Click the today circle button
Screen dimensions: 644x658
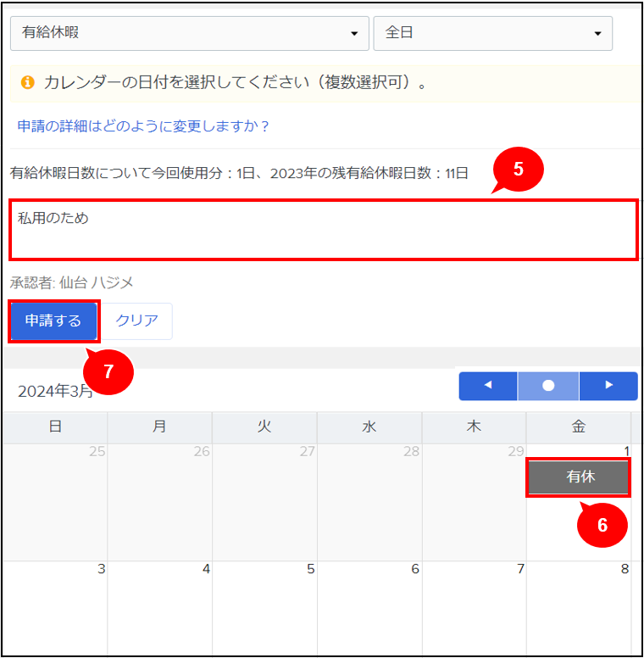click(548, 385)
